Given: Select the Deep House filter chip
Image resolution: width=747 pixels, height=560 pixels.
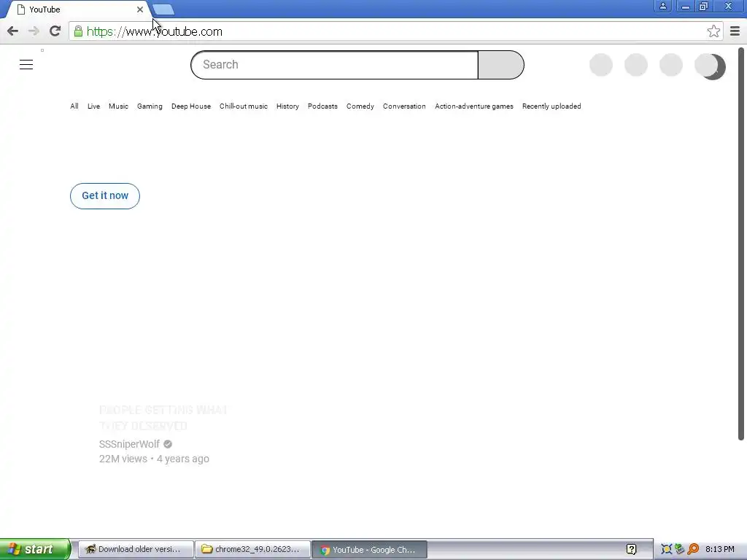Looking at the screenshot, I should point(191,106).
